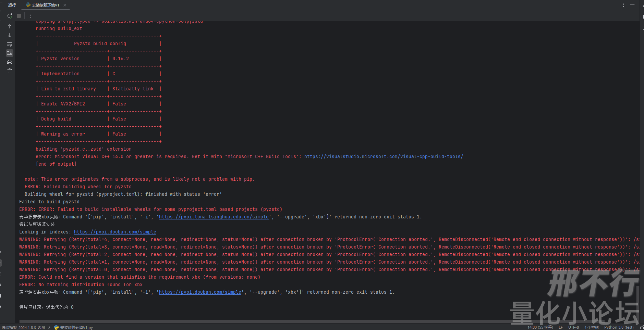Viewport: 644px width, 330px height.
Task: Open Python 3.8 (test) interpreter selector
Action: [x=619, y=327]
